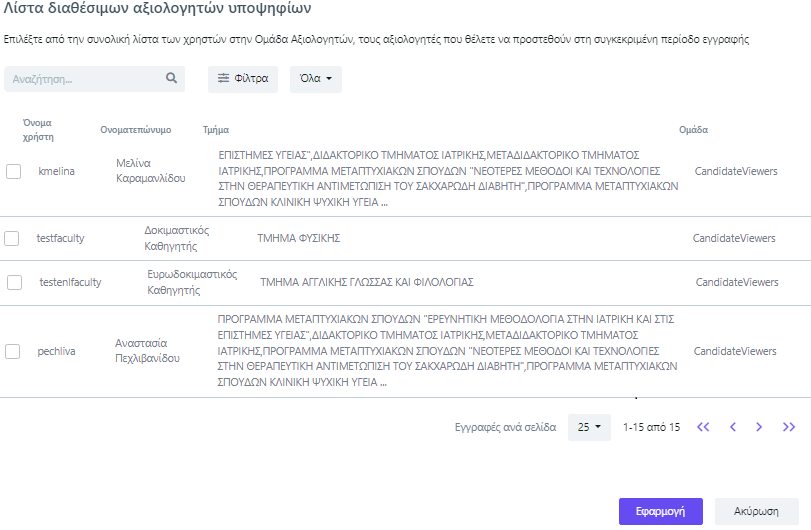Viewport: 811px width, 530px height.
Task: Click name Ευρωδοκιμαστικός Καθηγητής
Action: [x=192, y=282]
